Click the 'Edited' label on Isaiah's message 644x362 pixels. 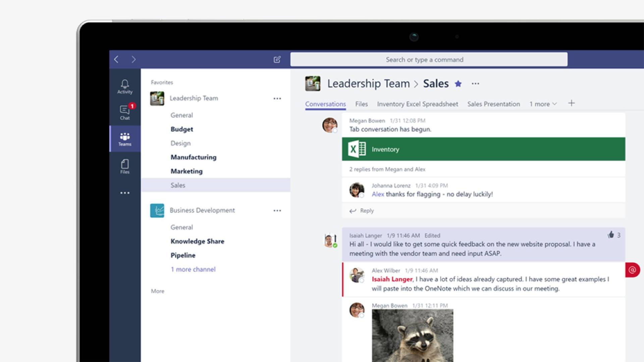point(432,236)
